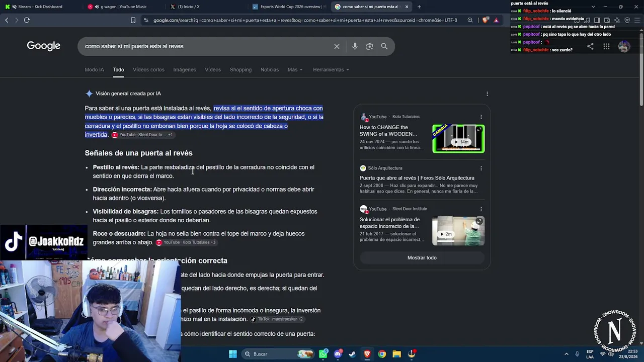The image size is (644, 362).
Task: Click in the Google search box
Action: pyautogui.click(x=206, y=46)
